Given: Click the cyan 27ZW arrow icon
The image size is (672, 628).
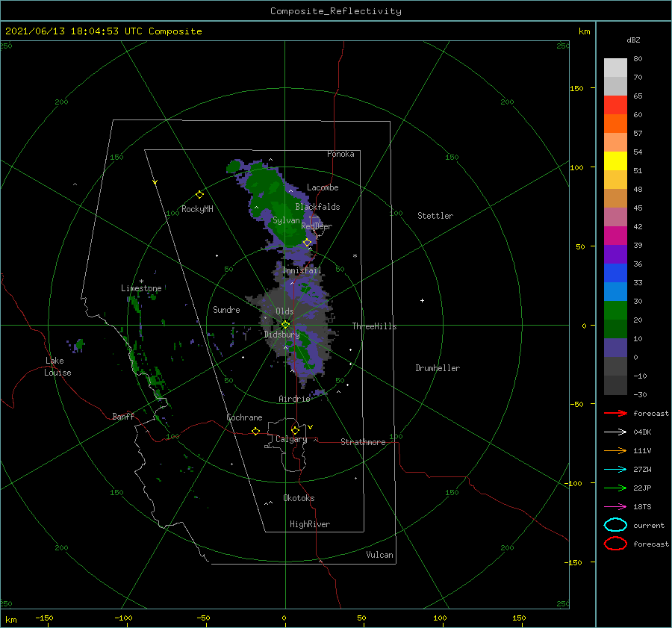Looking at the screenshot, I should (x=615, y=470).
